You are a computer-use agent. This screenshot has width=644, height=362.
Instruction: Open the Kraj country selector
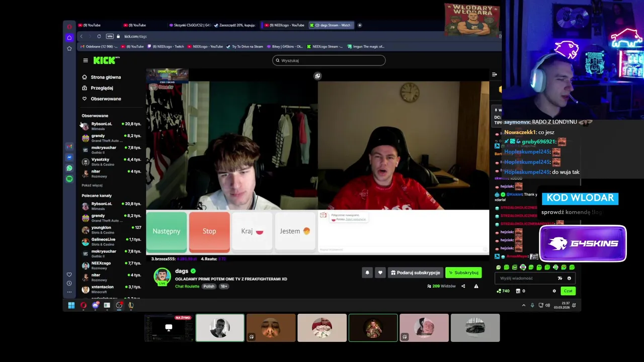[252, 231]
